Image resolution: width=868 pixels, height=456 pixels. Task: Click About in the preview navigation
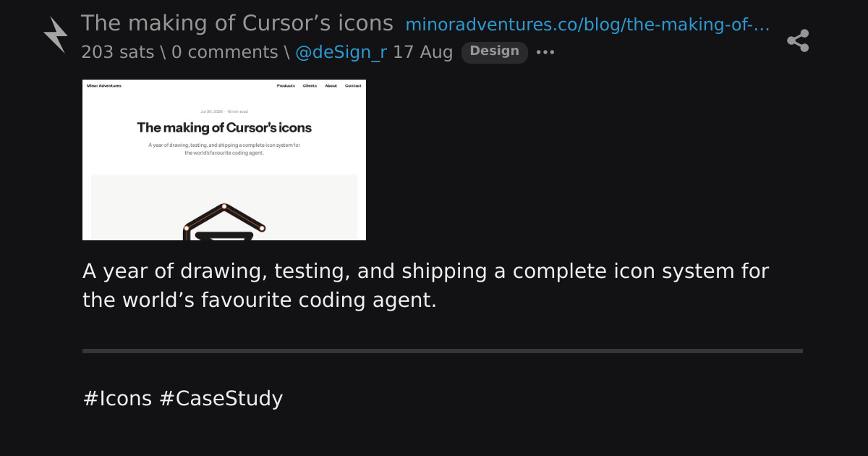point(331,85)
